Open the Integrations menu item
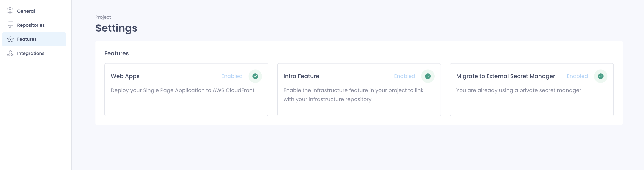 tap(34, 53)
